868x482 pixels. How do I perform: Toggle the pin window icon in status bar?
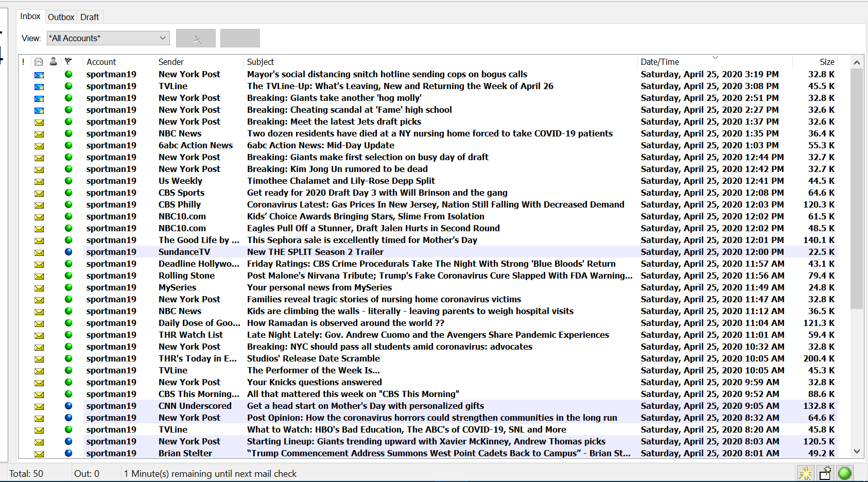coord(825,473)
